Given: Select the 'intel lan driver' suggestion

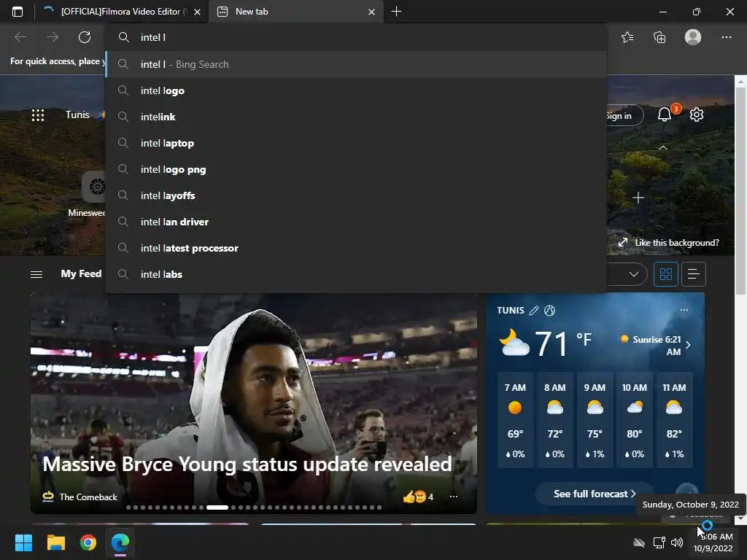Looking at the screenshot, I should pos(356,222).
